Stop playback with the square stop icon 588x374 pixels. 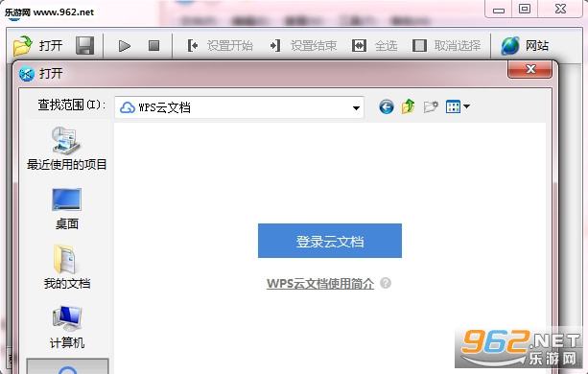tap(153, 46)
